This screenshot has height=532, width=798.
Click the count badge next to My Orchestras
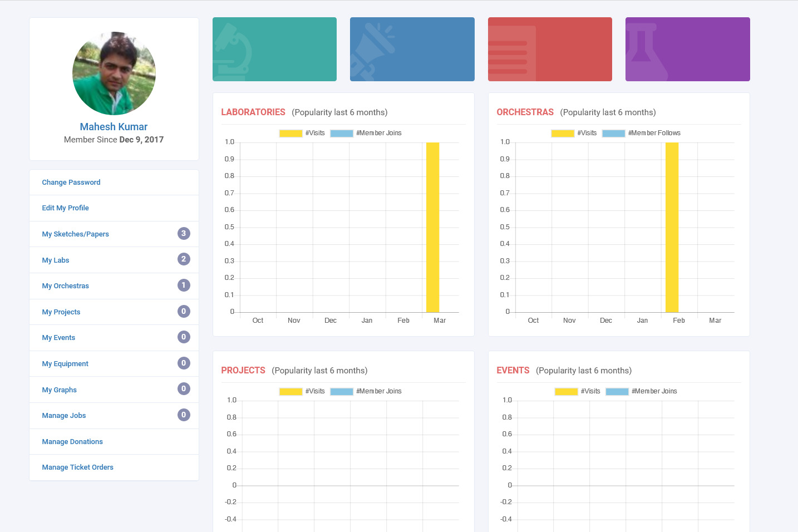[184, 285]
